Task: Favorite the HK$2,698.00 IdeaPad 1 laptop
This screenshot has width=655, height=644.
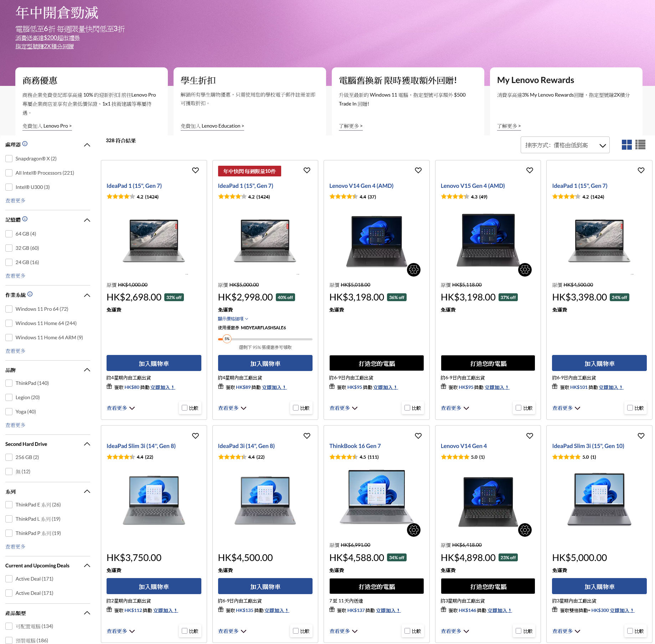Action: point(195,170)
